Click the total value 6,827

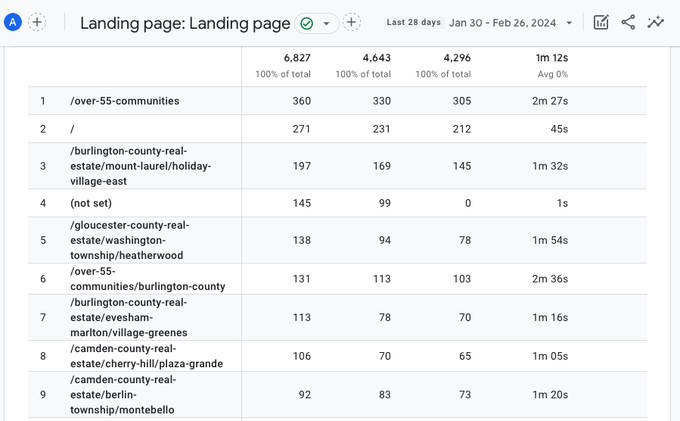tap(297, 58)
